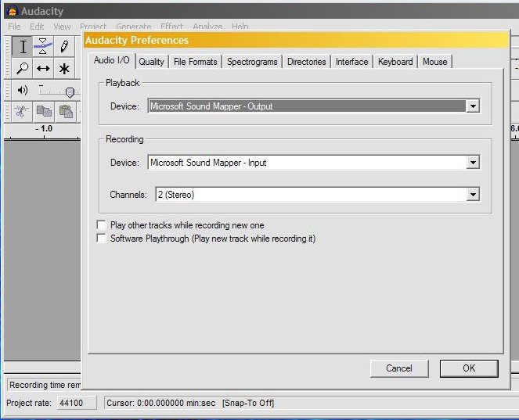Click the Copy toolbar icon

tap(44, 111)
